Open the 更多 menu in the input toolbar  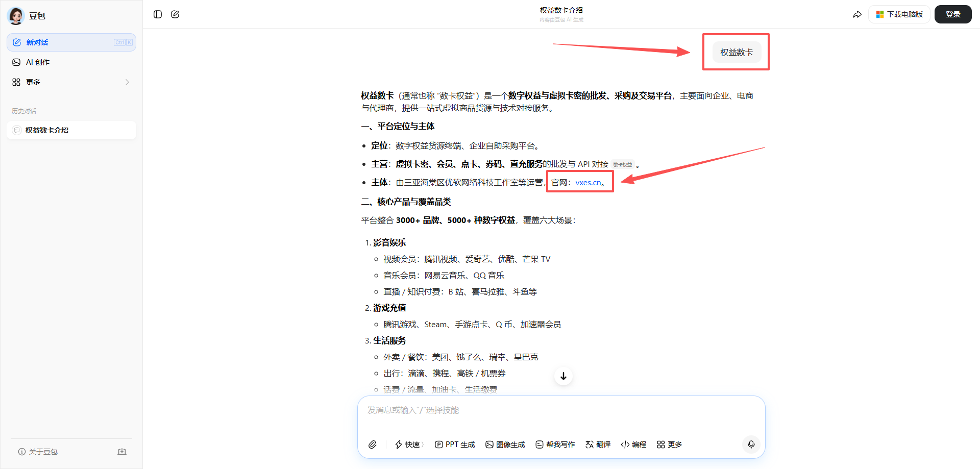pyautogui.click(x=669, y=445)
